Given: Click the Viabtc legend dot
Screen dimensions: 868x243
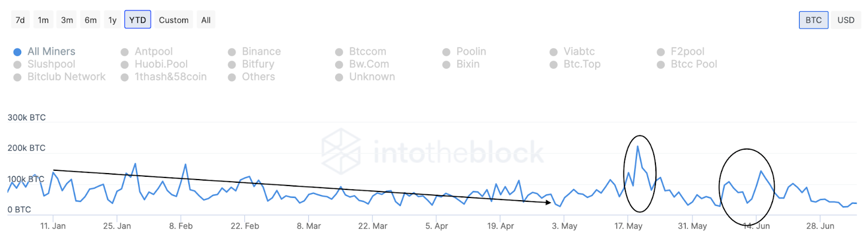Looking at the screenshot, I should [x=553, y=52].
